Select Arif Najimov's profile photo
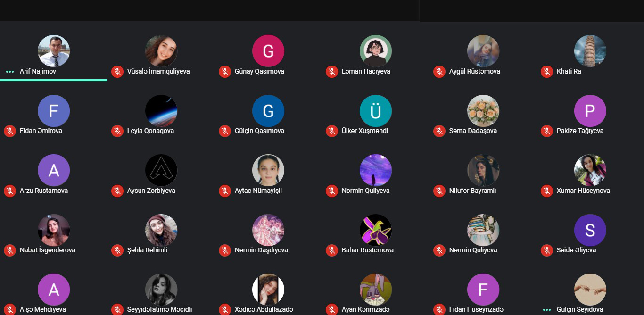This screenshot has height=315, width=644. click(54, 51)
